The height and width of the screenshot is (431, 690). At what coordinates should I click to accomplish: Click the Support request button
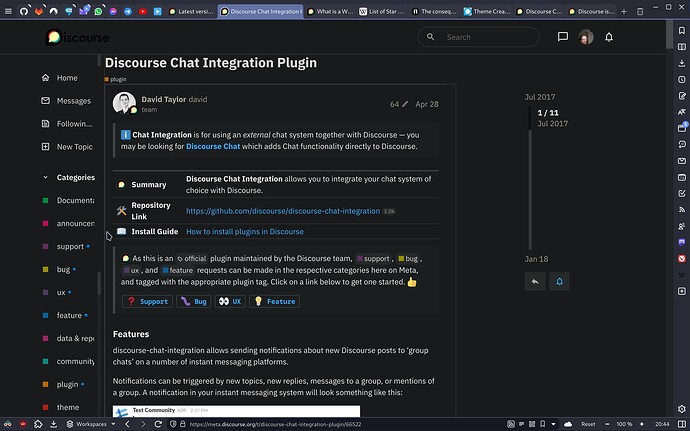(147, 302)
